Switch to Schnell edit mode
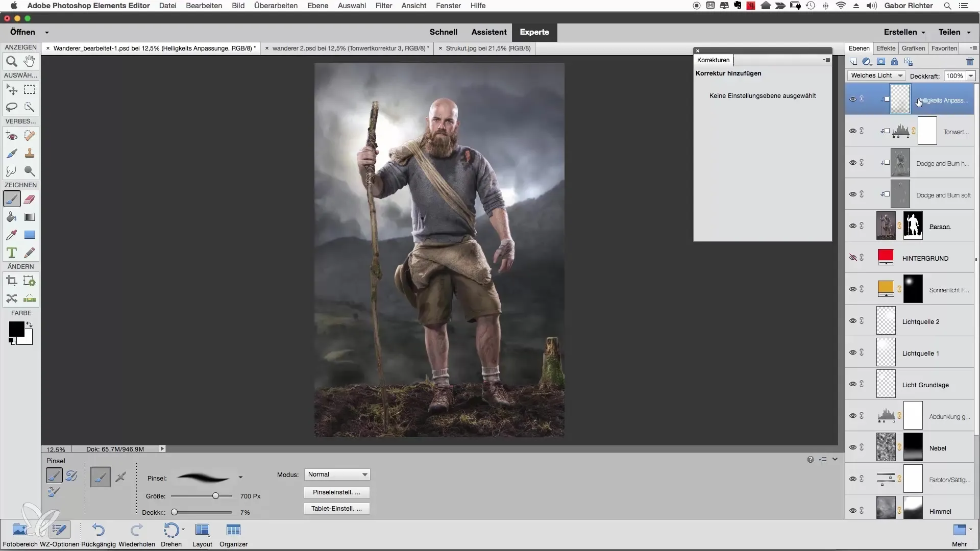 443,32
